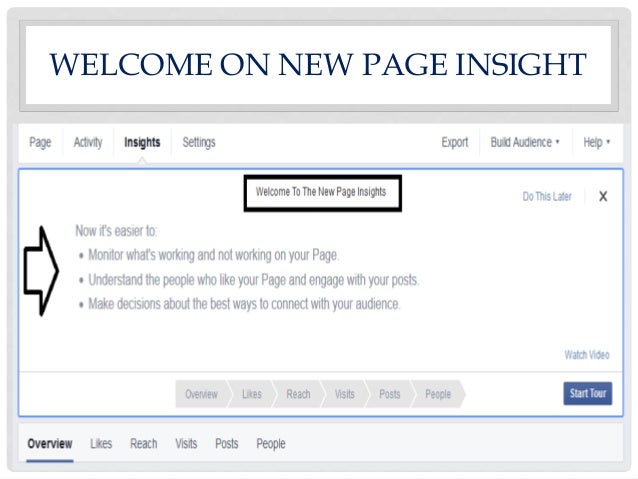Click the 'Now it's easier to:' text
This screenshot has width=638, height=479.
tap(116, 231)
